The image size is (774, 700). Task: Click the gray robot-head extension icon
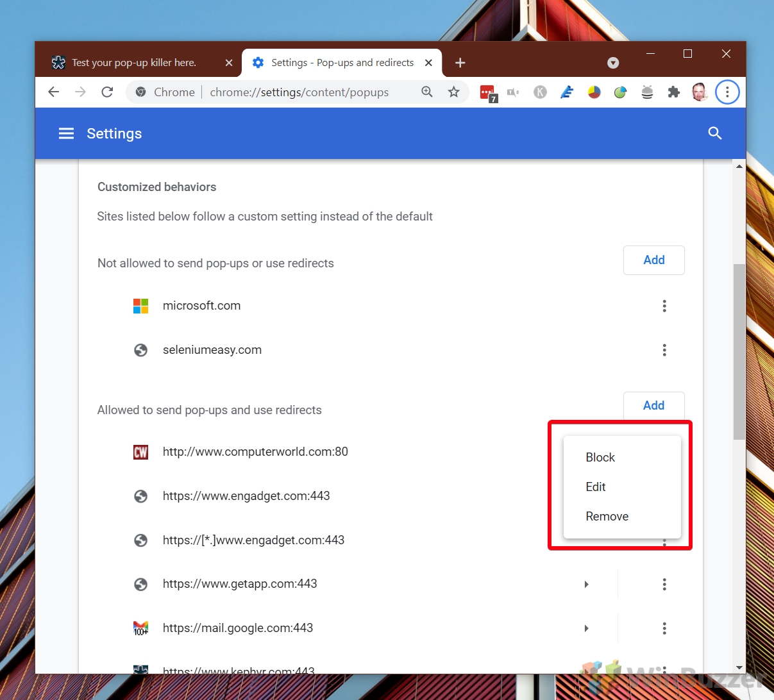pos(647,92)
